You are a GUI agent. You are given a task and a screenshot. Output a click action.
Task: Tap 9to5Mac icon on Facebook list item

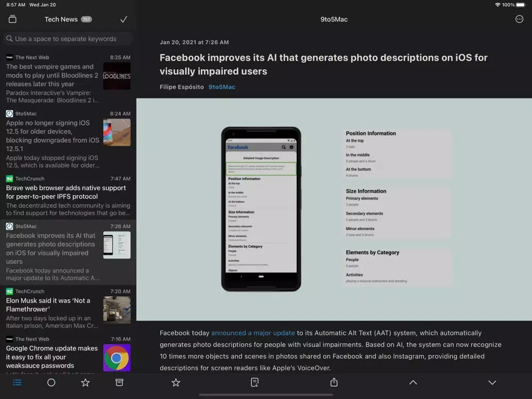tap(10, 226)
